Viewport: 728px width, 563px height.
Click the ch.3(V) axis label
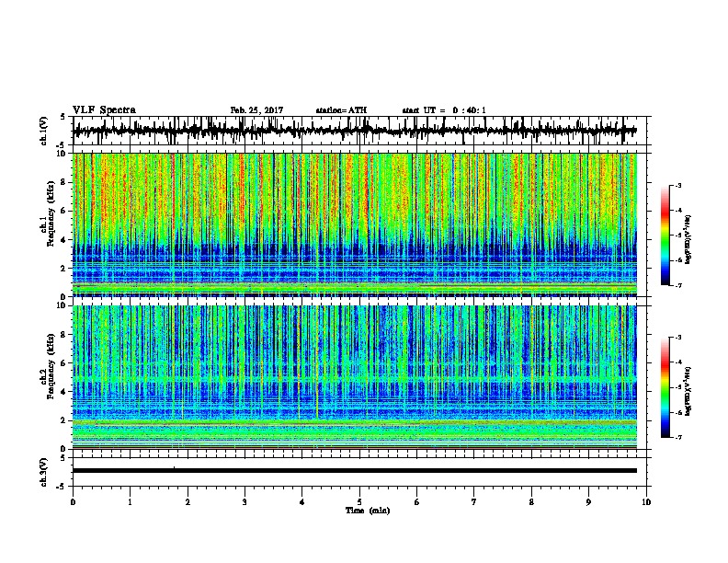pos(44,472)
